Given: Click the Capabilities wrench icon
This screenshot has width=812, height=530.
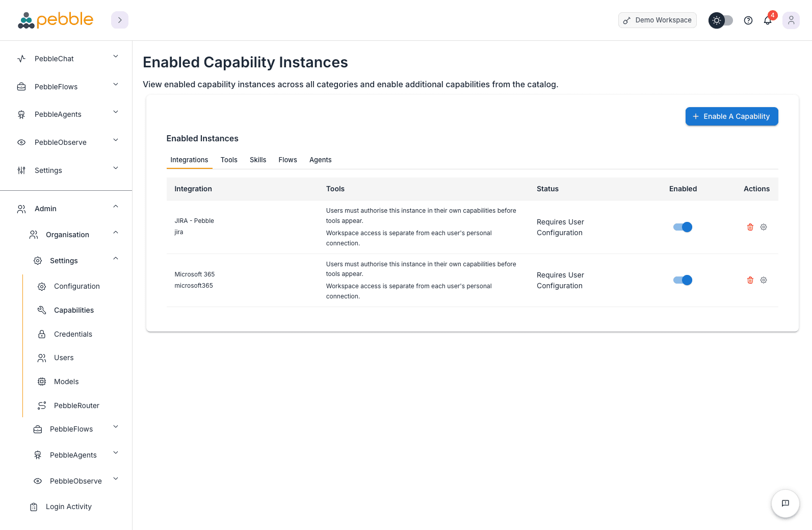Looking at the screenshot, I should click(42, 310).
